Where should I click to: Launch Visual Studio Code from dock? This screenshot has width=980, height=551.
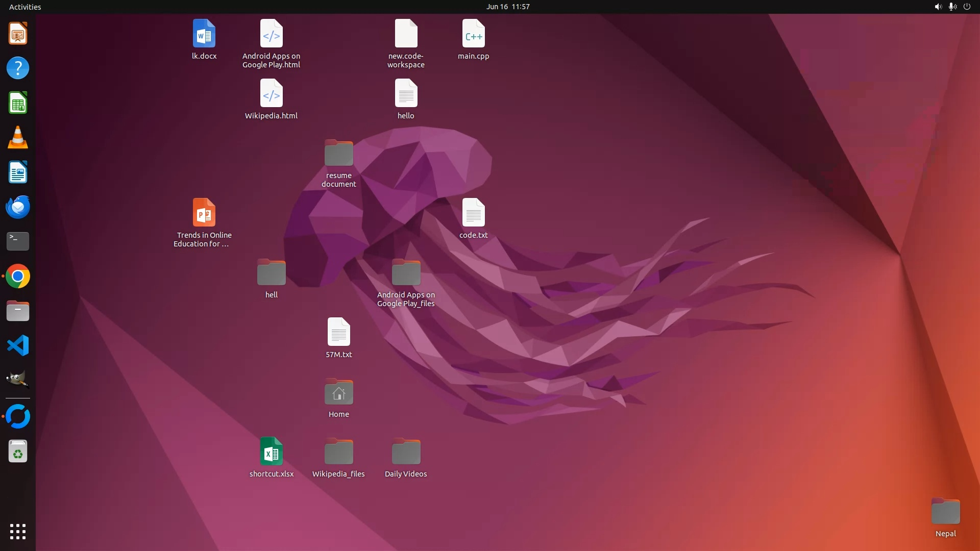[18, 346]
